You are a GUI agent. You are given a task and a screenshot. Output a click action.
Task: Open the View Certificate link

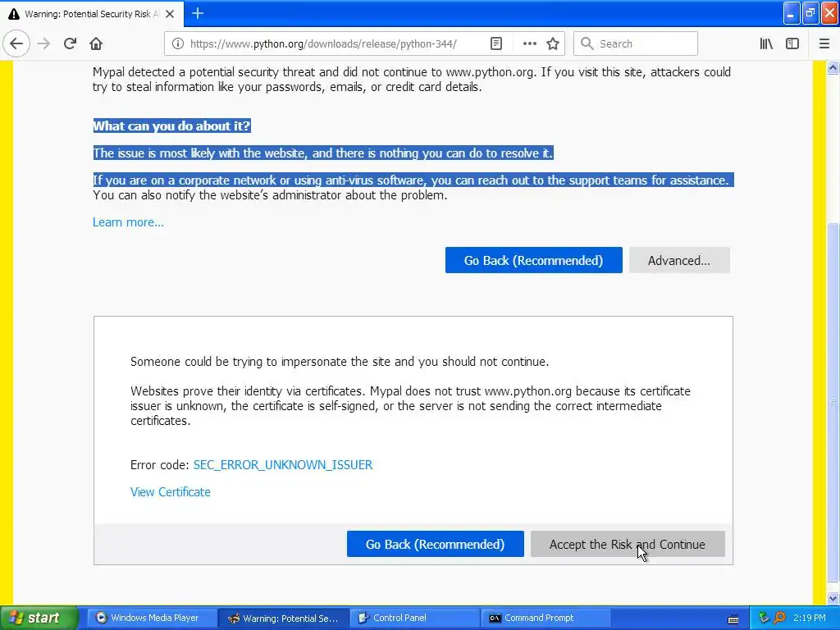[171, 492]
